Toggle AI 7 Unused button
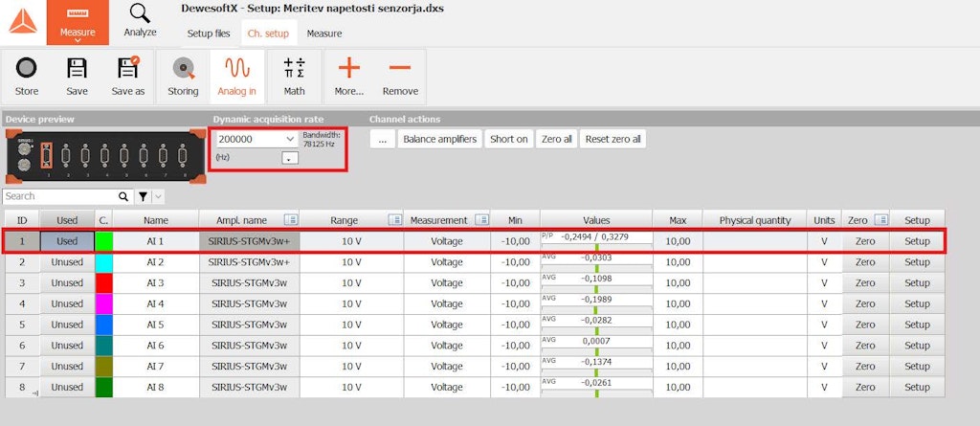The width and height of the screenshot is (980, 426). click(x=68, y=366)
